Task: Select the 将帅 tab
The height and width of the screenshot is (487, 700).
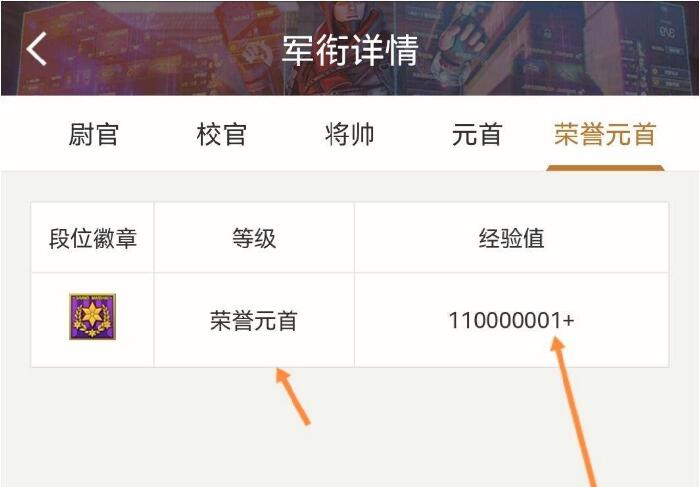Action: (x=350, y=134)
